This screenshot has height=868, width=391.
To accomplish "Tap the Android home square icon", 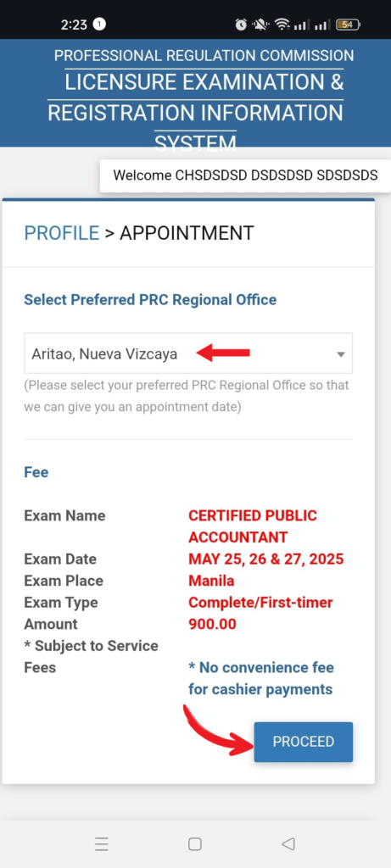I will pos(195,843).
